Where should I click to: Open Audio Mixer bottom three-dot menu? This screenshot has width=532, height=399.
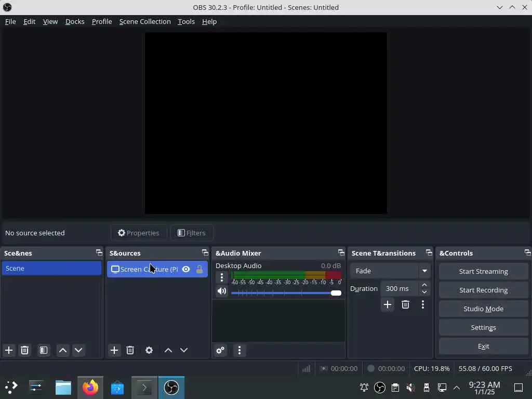240,350
